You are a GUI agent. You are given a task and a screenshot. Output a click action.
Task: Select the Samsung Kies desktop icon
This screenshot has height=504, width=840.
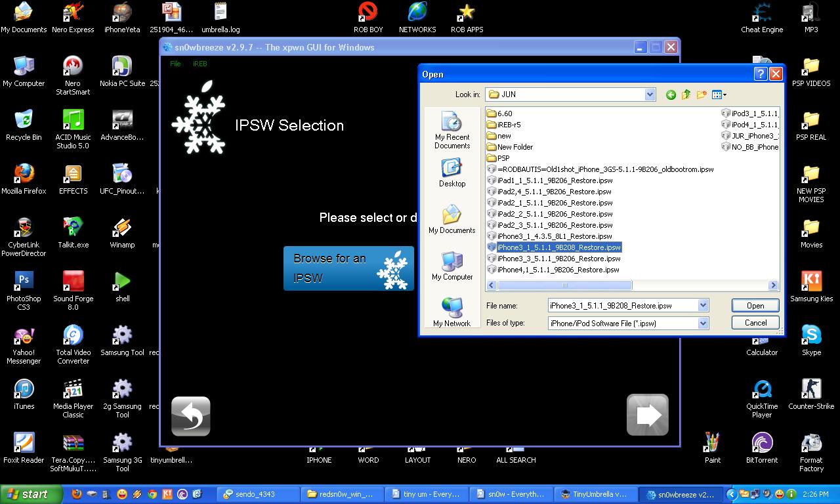click(811, 287)
